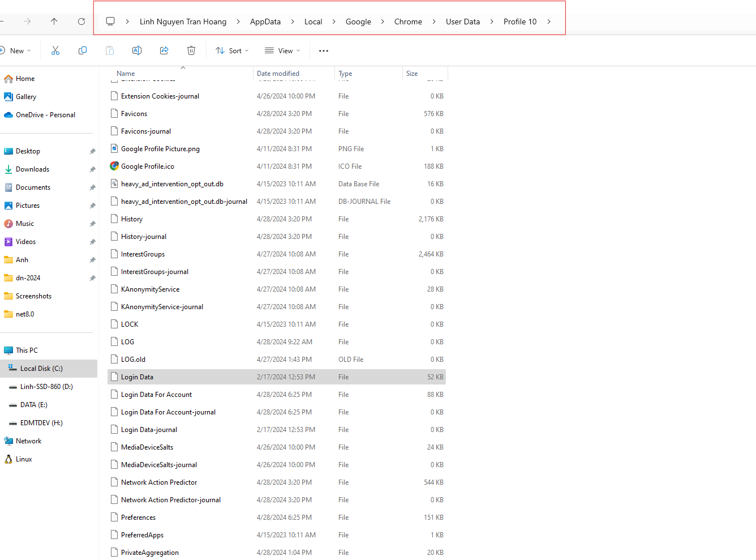Click the Google Profile.ico Chrome icon
Viewport: 756px width, 560px height.
click(114, 166)
